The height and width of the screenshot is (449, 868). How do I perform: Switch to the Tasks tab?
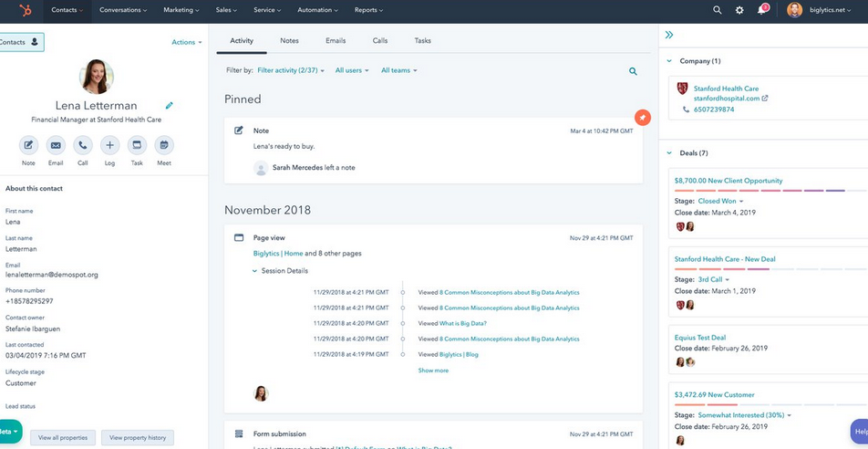423,40
